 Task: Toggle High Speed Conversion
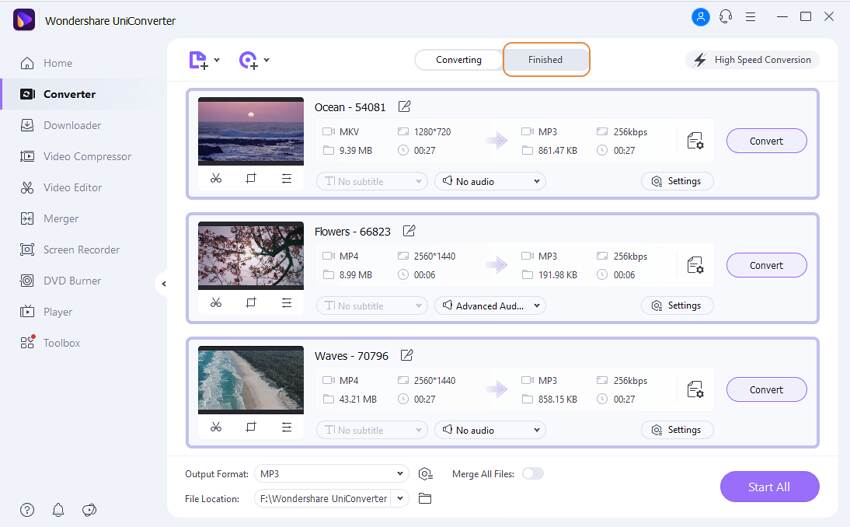click(752, 60)
